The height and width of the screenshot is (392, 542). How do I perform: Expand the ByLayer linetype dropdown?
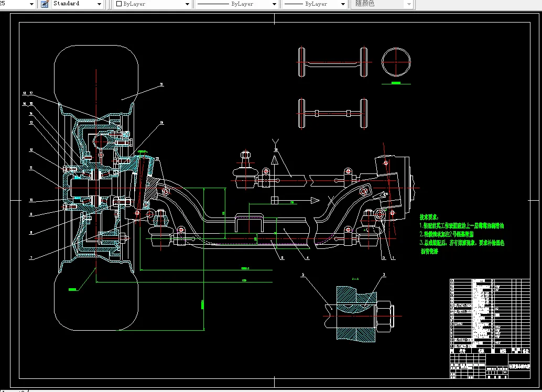pos(274,4)
